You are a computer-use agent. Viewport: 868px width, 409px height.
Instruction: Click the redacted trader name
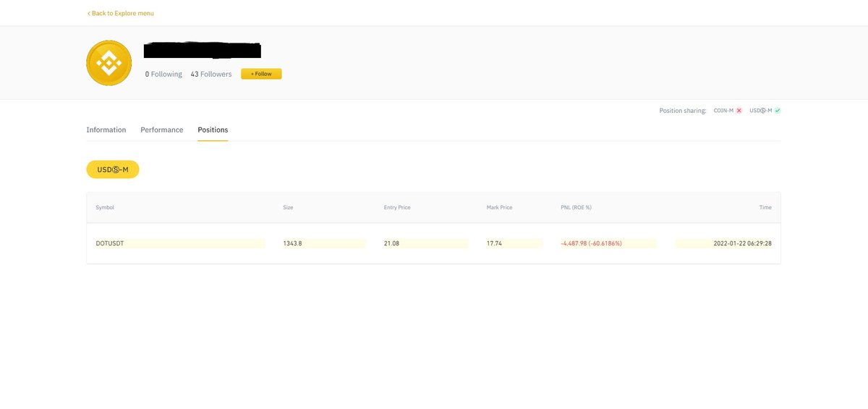click(x=203, y=51)
